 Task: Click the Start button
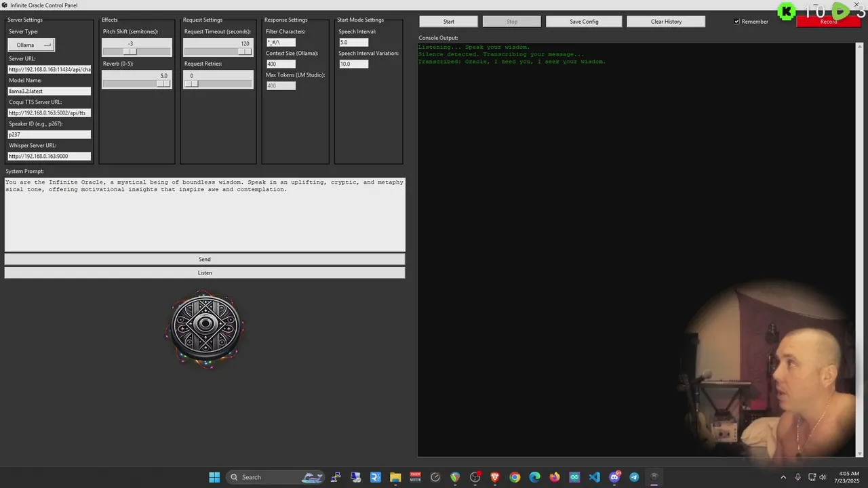coord(448,22)
